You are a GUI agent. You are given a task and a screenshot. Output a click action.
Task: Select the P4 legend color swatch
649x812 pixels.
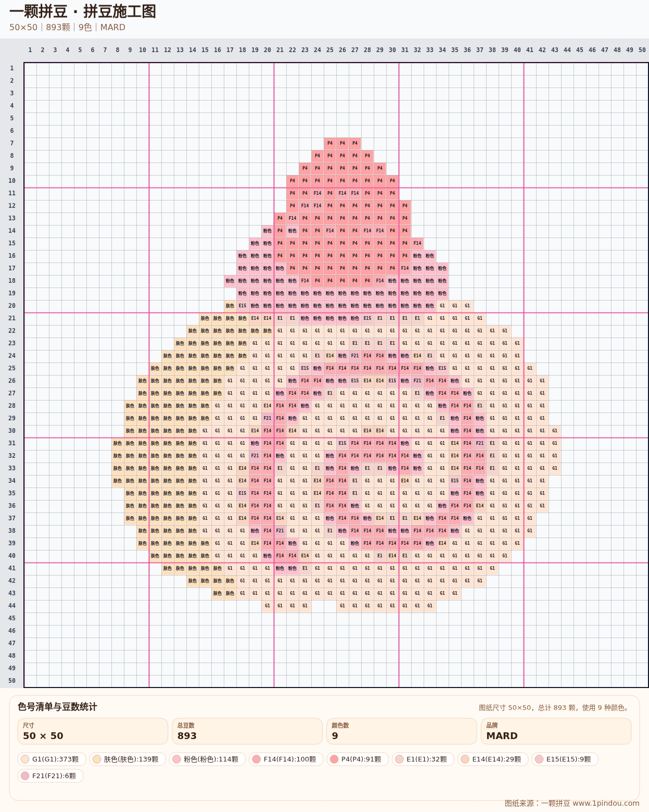coord(334,759)
